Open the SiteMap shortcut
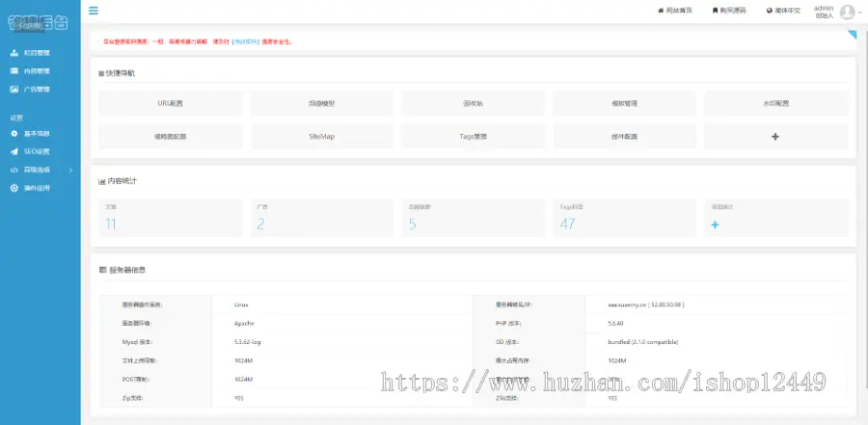868x425 pixels. pos(321,136)
